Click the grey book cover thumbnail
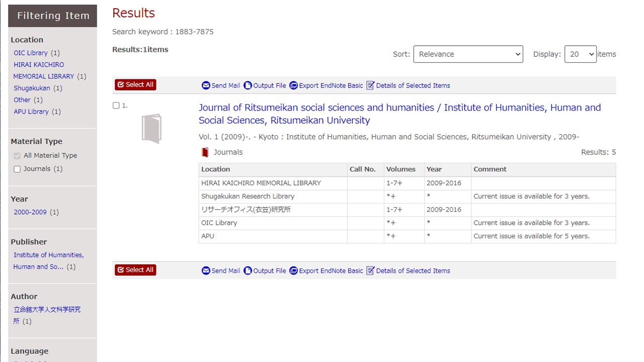 (151, 129)
